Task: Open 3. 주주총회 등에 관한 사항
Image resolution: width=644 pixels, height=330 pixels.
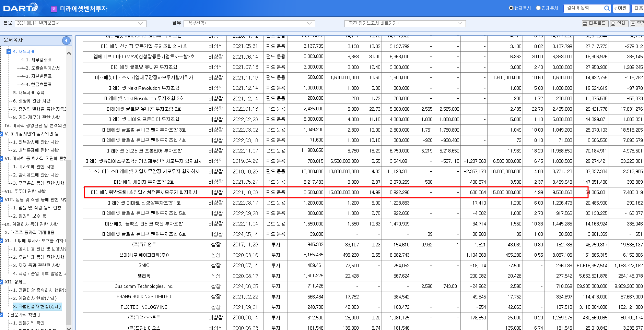Action: (x=39, y=183)
